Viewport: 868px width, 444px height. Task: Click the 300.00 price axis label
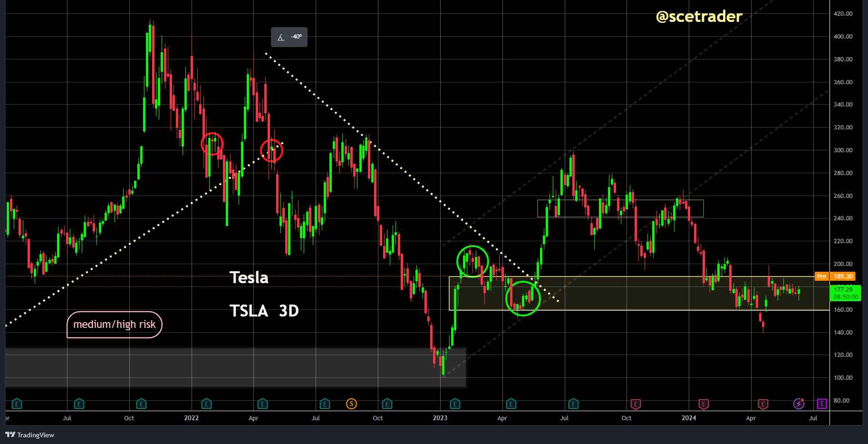[843, 150]
